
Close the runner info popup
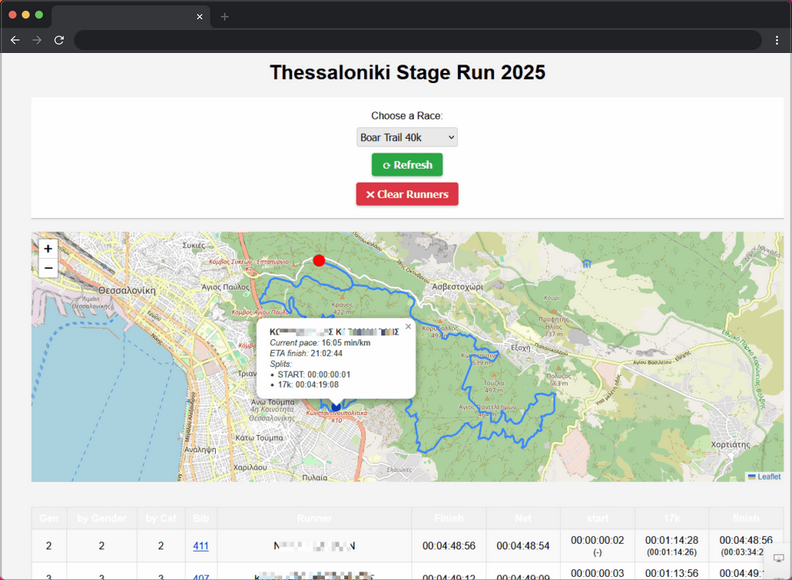(408, 326)
